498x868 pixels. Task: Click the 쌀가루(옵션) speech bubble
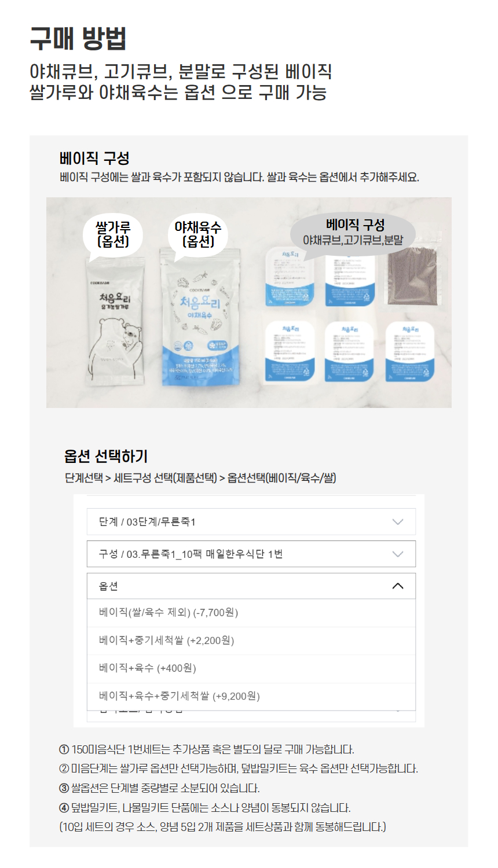[x=113, y=234]
